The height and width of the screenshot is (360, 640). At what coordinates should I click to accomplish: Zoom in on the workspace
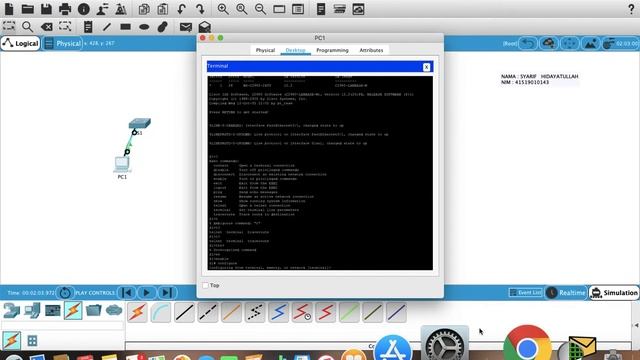point(223,9)
